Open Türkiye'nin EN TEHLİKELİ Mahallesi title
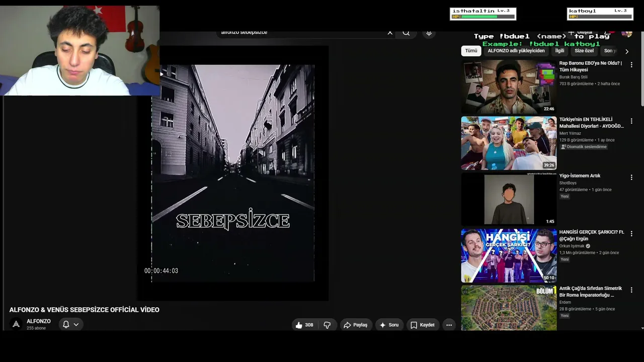Image resolution: width=644 pixels, height=362 pixels. point(592,123)
